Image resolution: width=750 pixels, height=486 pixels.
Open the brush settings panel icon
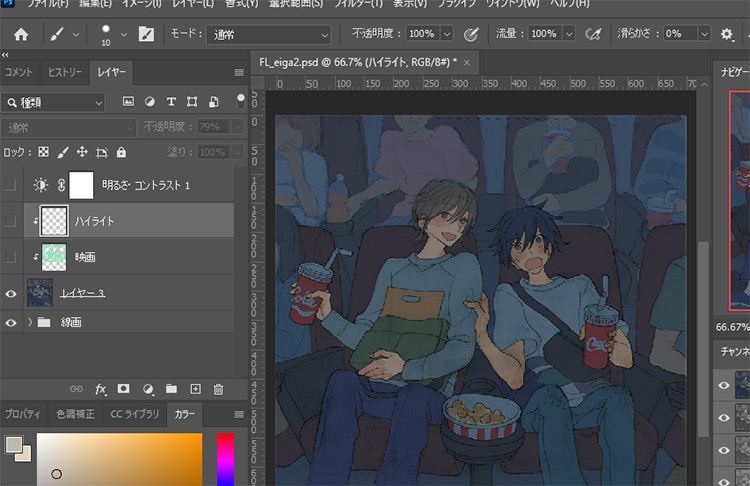point(146,34)
